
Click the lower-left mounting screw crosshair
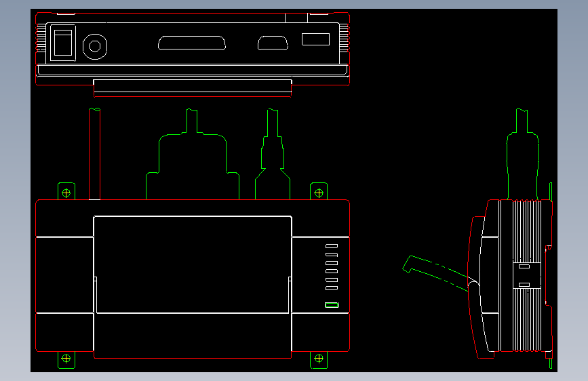[x=66, y=359]
